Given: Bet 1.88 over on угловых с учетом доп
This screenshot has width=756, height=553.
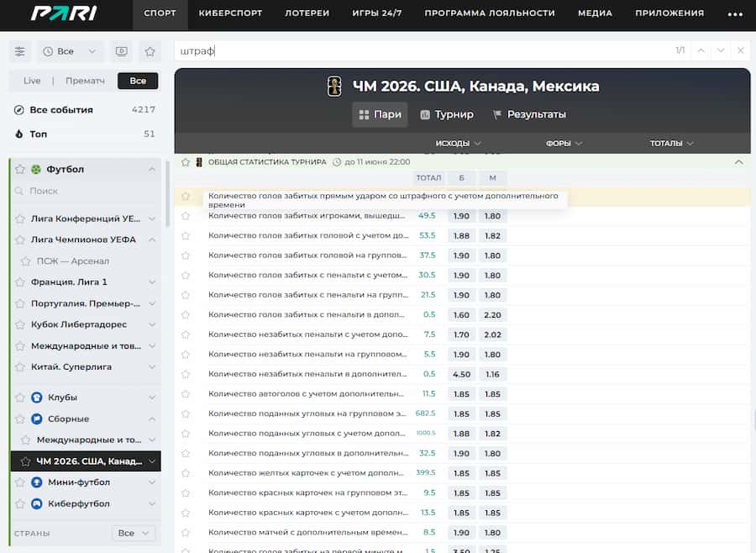Looking at the screenshot, I should click(x=461, y=434).
